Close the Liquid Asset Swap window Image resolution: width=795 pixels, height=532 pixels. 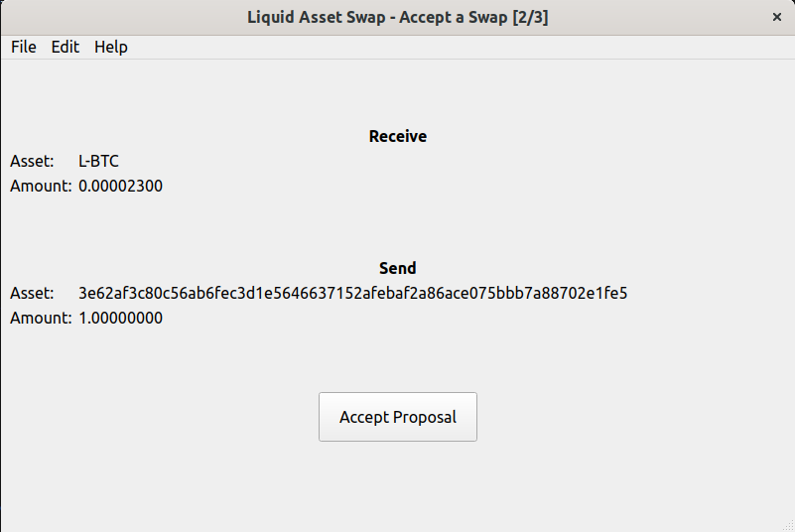tap(776, 17)
